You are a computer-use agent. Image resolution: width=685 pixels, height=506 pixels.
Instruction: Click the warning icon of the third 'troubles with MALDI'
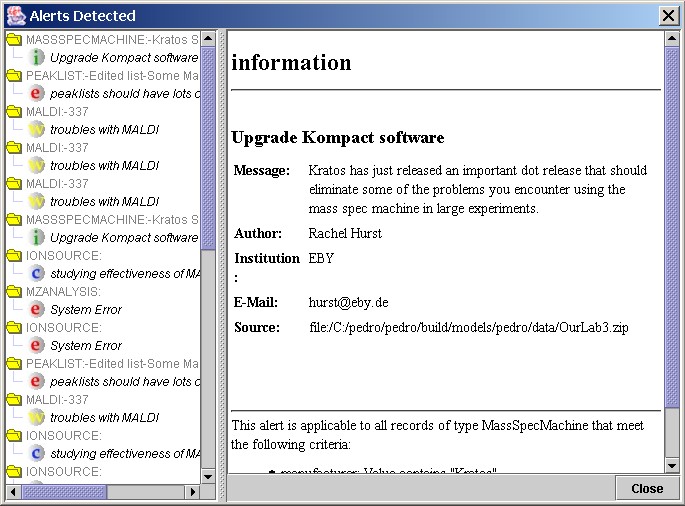coord(36,201)
